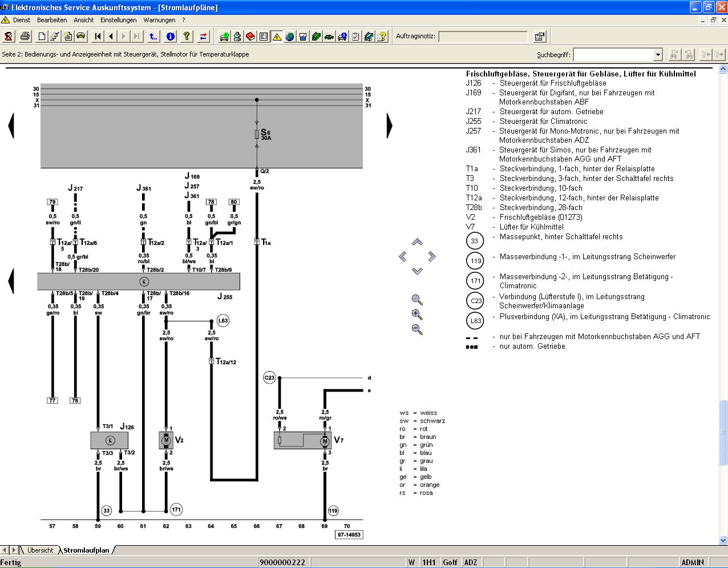
Task: Click the upper-left black arrow beside the diagram
Action: (11, 126)
